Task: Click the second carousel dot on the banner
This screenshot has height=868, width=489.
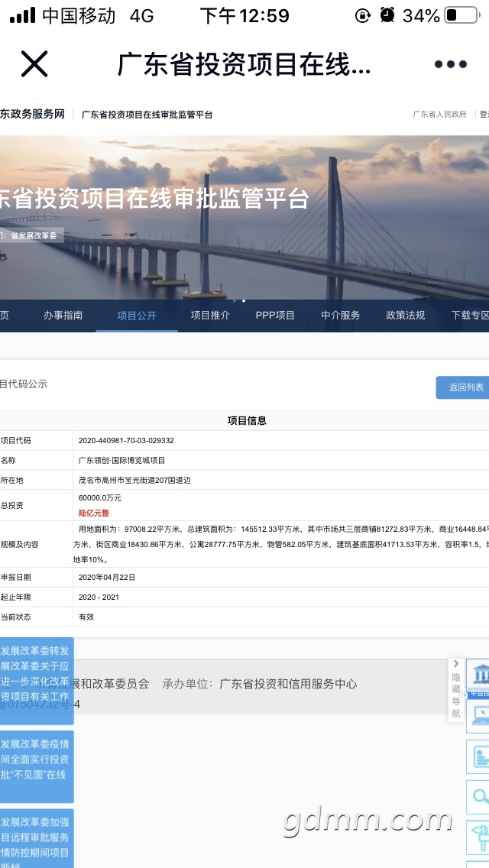Action: [244, 301]
